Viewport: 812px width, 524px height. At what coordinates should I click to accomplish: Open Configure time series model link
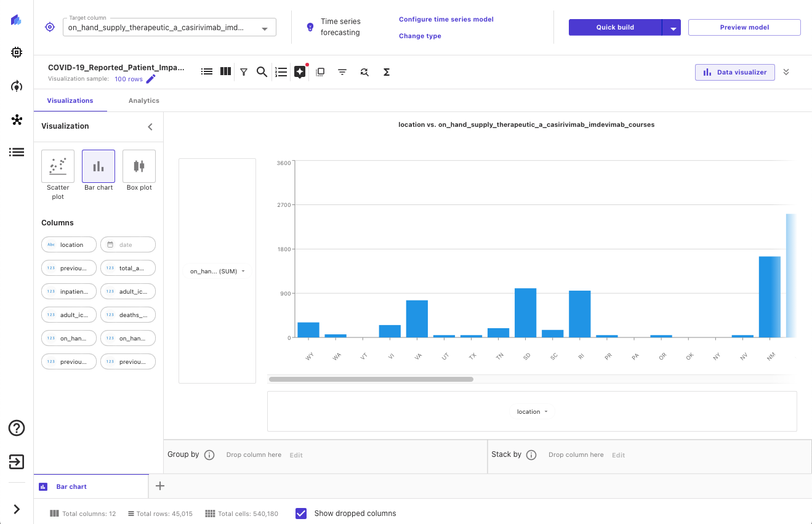446,19
